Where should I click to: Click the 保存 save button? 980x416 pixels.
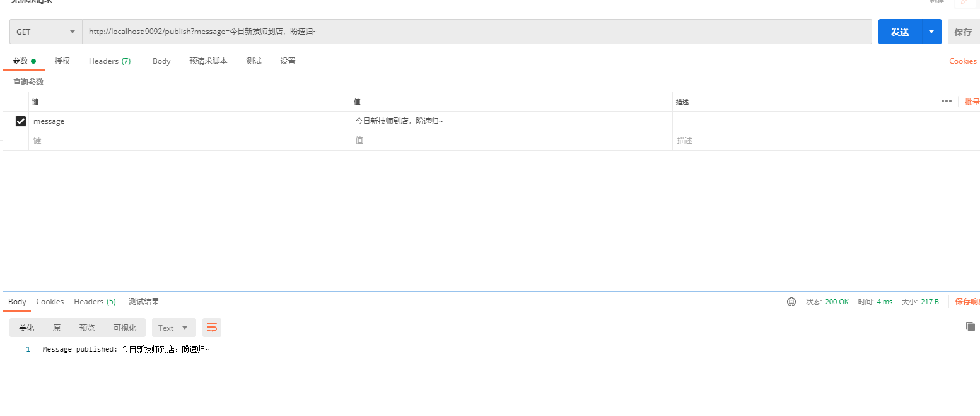[963, 32]
